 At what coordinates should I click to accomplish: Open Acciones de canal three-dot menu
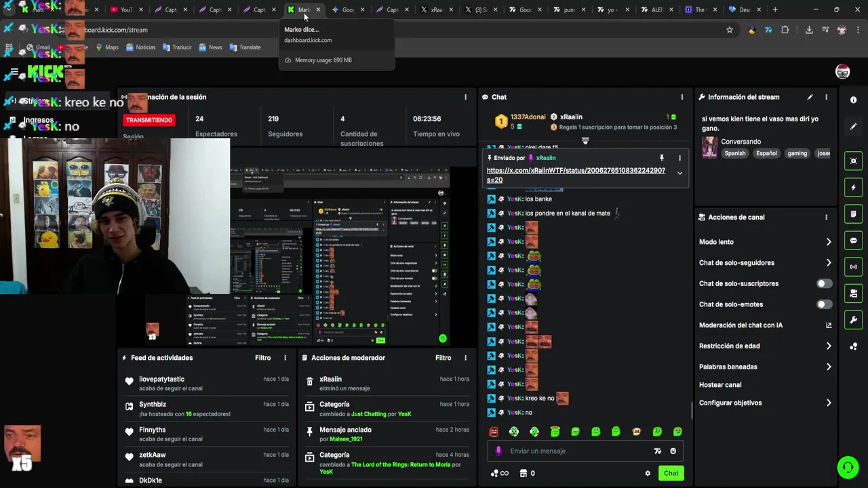coord(826,218)
